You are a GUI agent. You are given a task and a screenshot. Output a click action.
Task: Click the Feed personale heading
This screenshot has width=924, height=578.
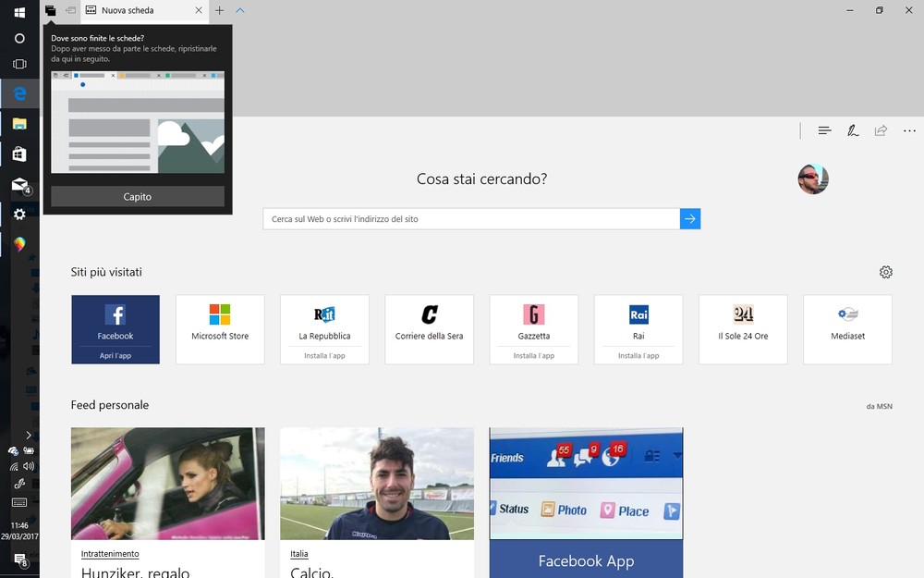[x=110, y=405]
